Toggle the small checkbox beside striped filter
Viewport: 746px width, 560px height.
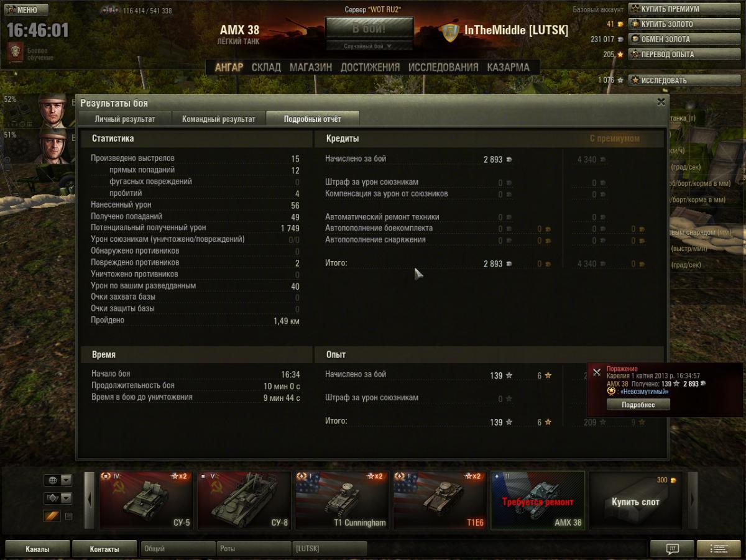[69, 516]
